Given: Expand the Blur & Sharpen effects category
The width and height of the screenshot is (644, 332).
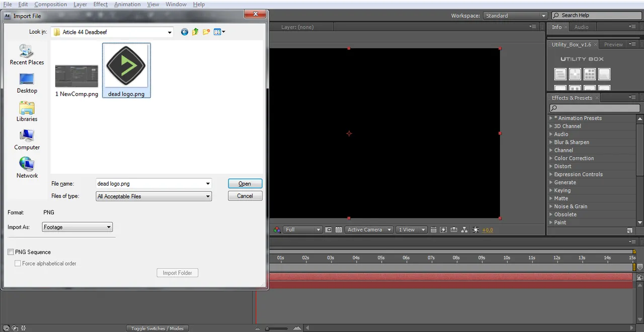Looking at the screenshot, I should 572,142.
